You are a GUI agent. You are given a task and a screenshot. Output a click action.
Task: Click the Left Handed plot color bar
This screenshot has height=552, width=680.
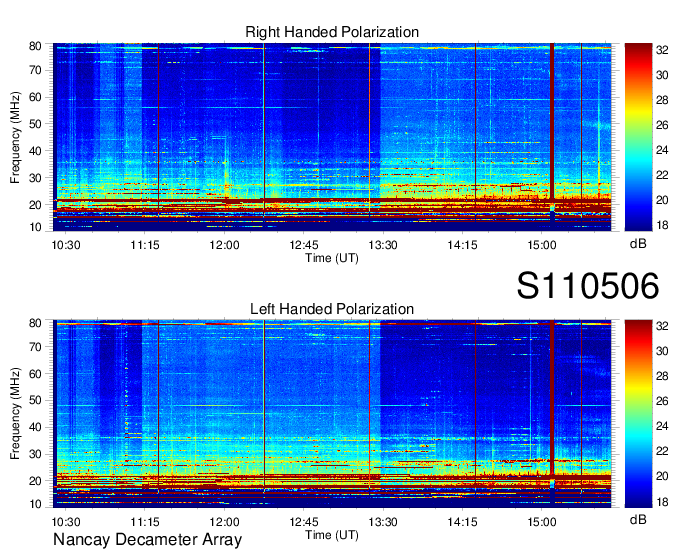(x=638, y=414)
